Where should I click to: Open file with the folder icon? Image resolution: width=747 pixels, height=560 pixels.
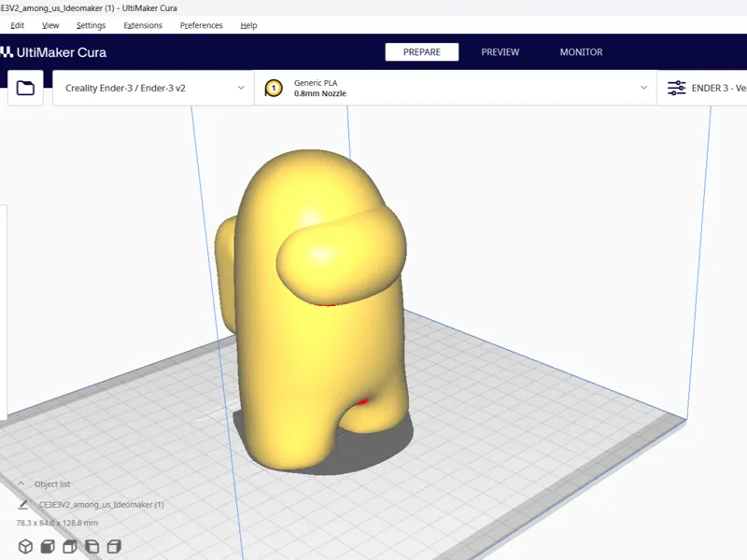coord(25,88)
